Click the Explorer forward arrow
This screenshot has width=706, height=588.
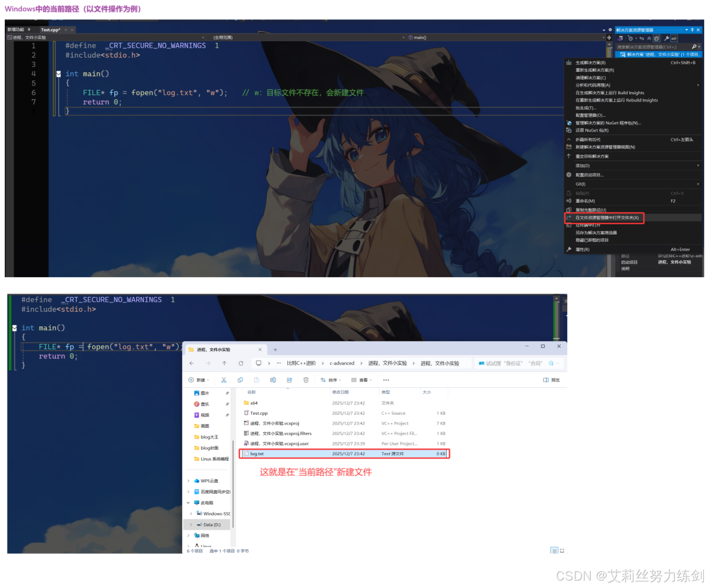pyautogui.click(x=208, y=363)
